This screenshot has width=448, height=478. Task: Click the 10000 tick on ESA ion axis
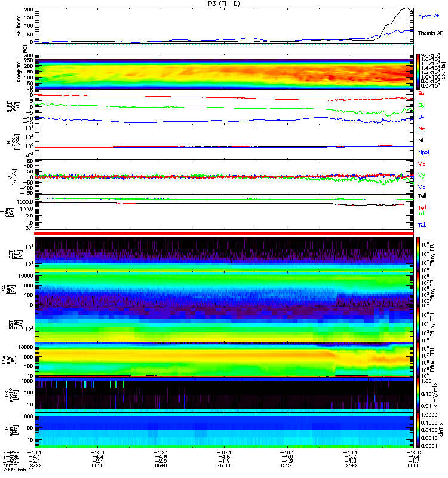click(x=26, y=276)
